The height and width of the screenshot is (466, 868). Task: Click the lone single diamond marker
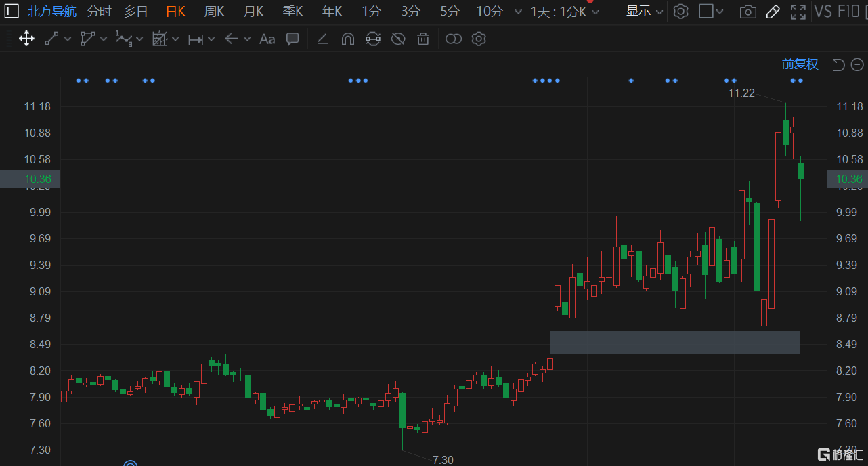tap(631, 81)
